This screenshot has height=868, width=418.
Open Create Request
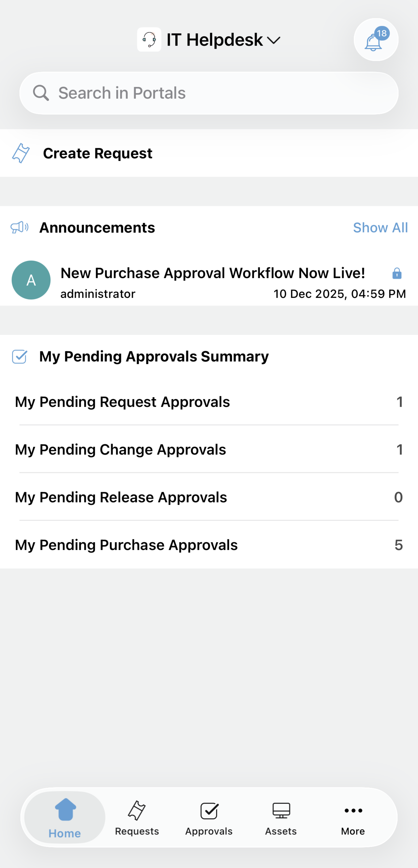98,153
